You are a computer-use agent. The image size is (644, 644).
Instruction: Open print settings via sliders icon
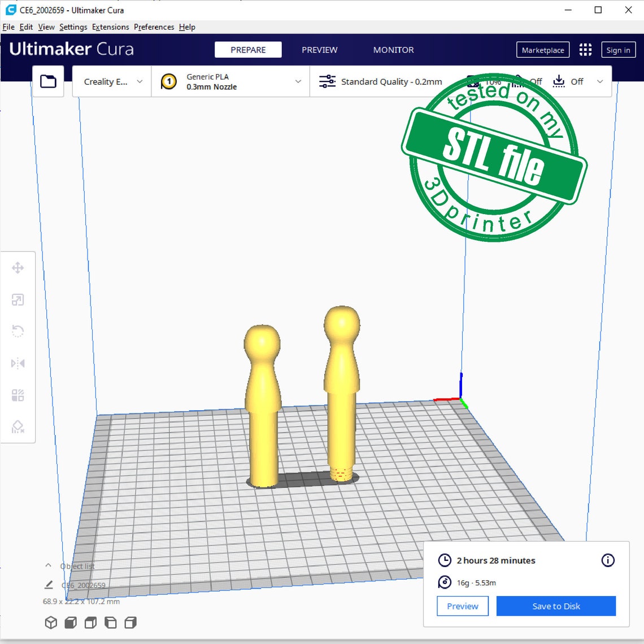pos(327,81)
